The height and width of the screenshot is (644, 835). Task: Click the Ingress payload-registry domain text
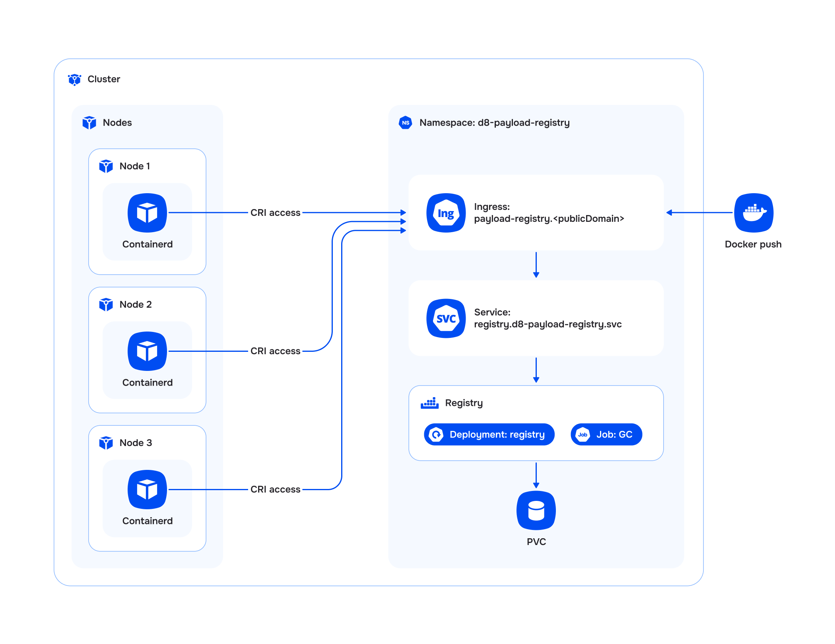tap(549, 219)
